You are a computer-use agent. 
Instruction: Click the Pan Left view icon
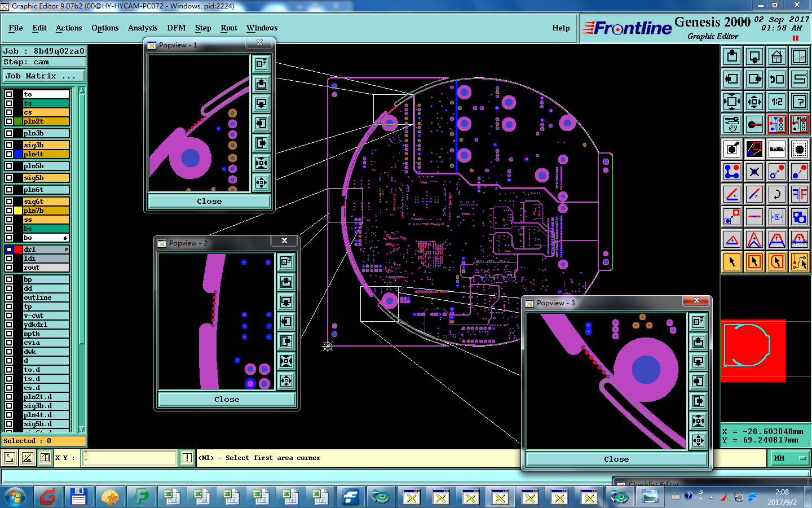coord(732,79)
